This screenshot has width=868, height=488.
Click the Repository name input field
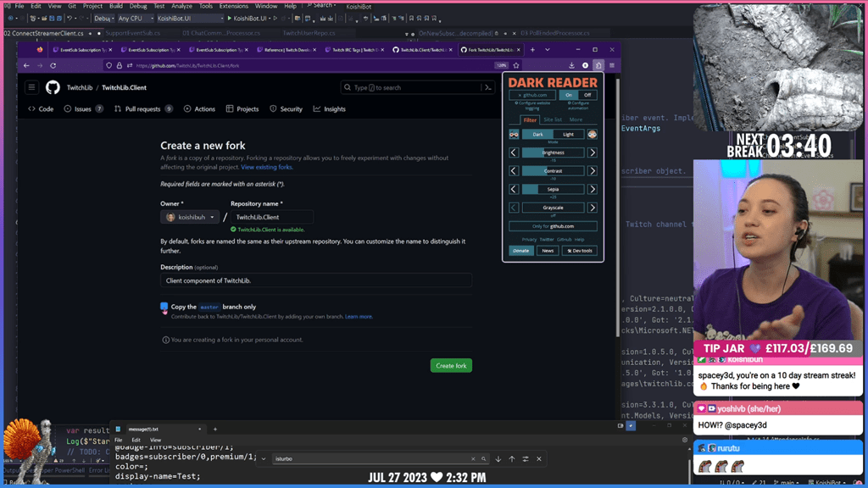click(272, 218)
